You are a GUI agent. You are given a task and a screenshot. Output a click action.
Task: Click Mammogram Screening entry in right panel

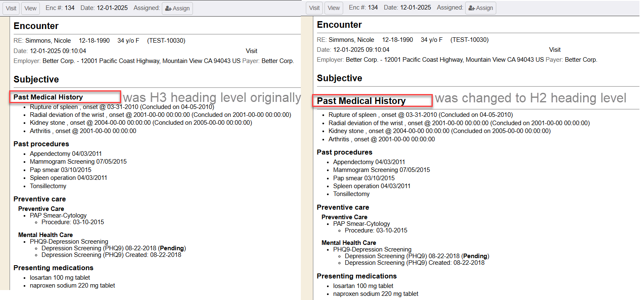click(x=381, y=170)
